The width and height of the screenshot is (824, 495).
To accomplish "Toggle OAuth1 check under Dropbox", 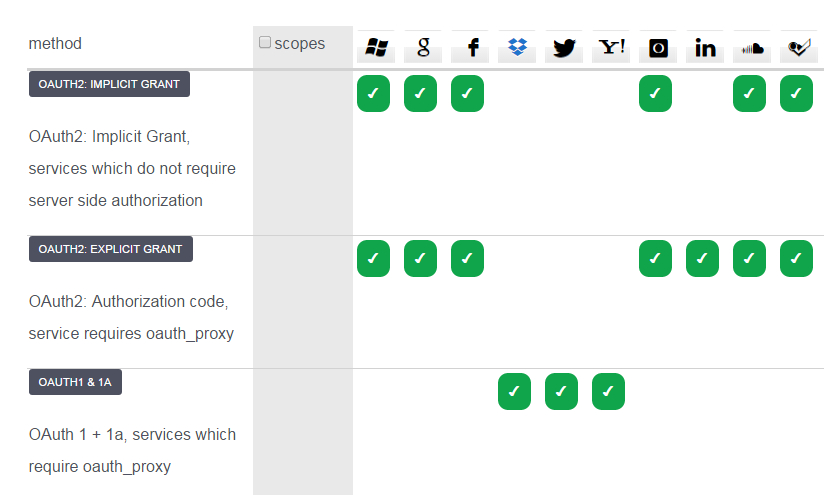I will point(514,392).
